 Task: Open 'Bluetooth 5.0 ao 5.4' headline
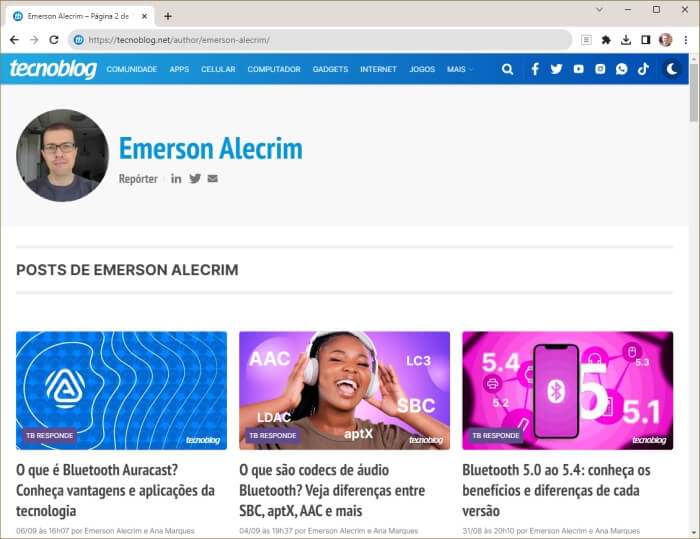coord(556,490)
